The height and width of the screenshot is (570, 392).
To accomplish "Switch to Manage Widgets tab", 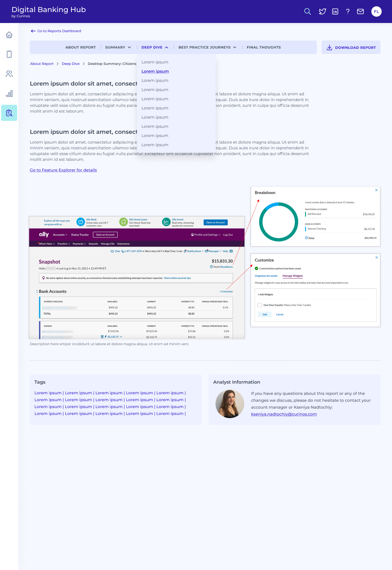I will 292,276.
